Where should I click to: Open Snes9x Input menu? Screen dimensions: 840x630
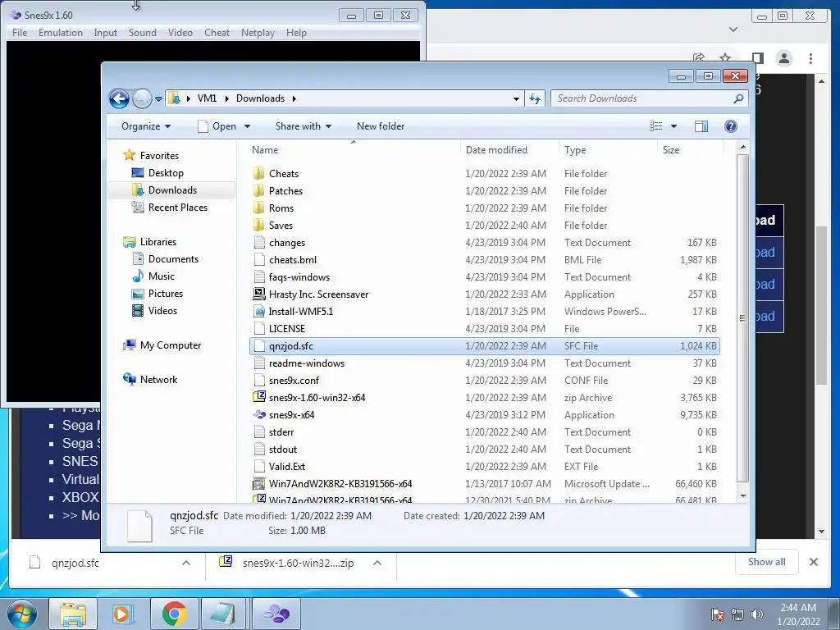point(105,33)
